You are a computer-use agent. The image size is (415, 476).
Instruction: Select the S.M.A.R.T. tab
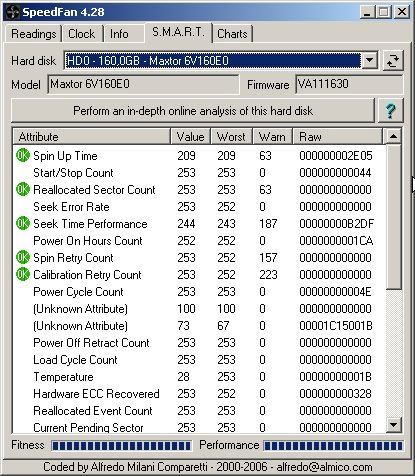click(x=178, y=32)
